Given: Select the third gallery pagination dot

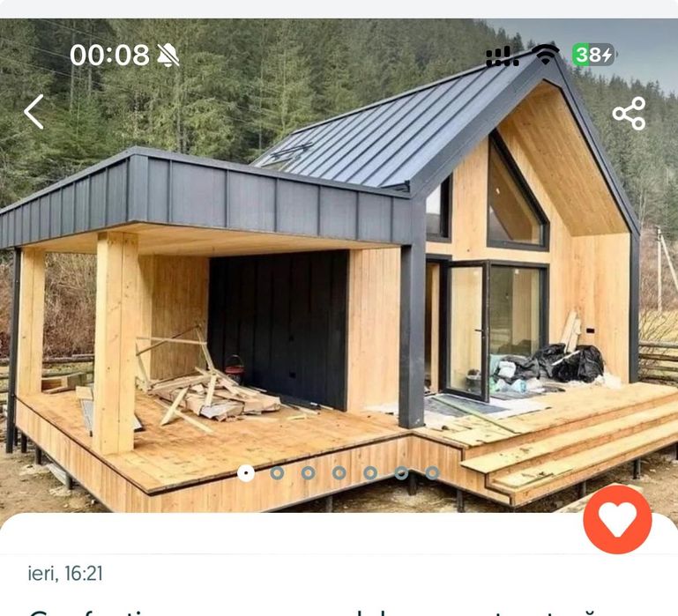Looking at the screenshot, I should [309, 473].
